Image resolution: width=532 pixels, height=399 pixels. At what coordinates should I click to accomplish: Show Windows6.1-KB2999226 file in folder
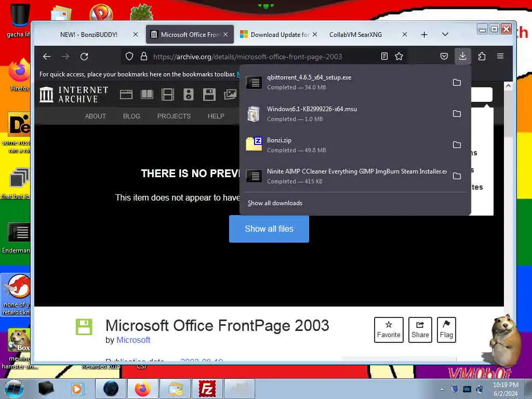(x=457, y=114)
